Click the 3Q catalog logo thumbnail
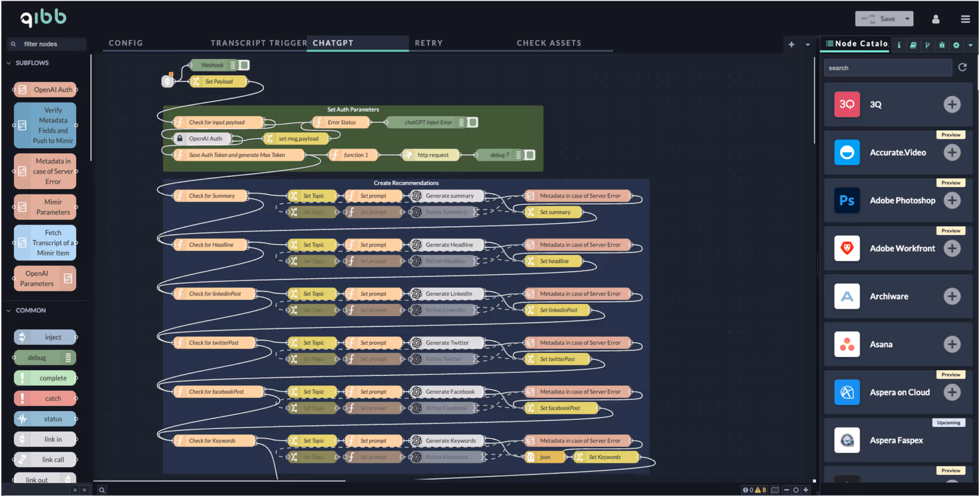The width and height of the screenshot is (980, 497). click(847, 105)
